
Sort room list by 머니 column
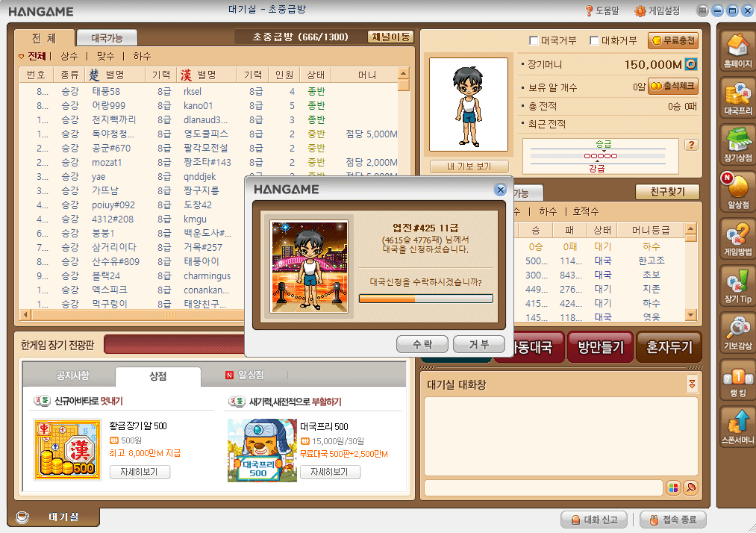(x=367, y=75)
